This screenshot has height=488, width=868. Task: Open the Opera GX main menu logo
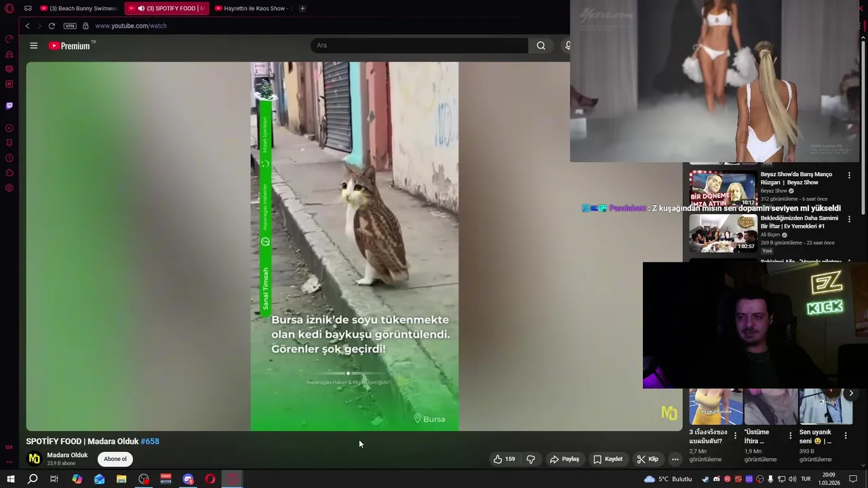[9, 9]
